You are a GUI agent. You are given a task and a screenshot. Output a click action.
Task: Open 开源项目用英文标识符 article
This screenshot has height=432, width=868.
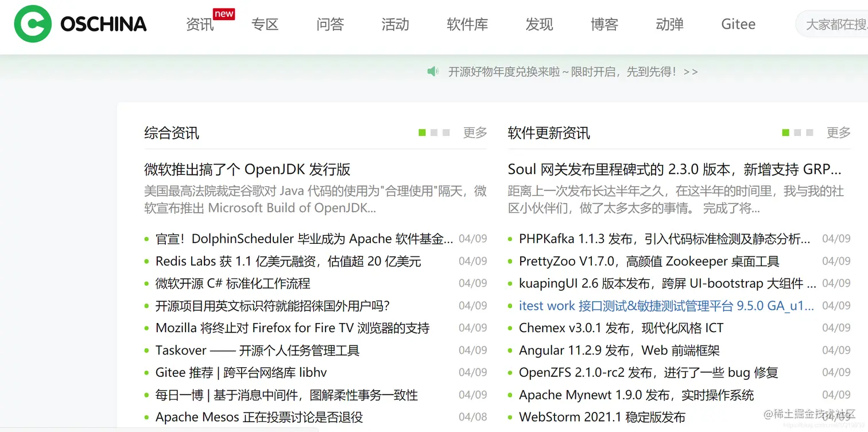pyautogui.click(x=273, y=306)
